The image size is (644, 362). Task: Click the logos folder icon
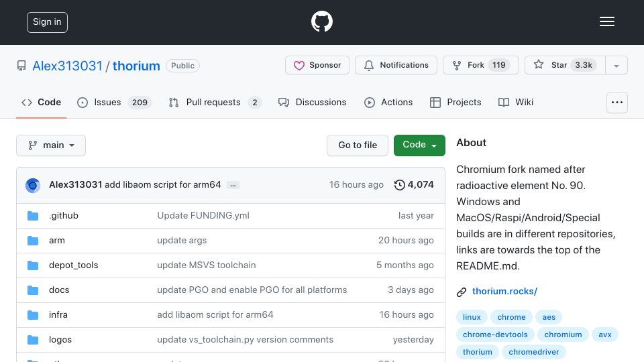pos(33,340)
